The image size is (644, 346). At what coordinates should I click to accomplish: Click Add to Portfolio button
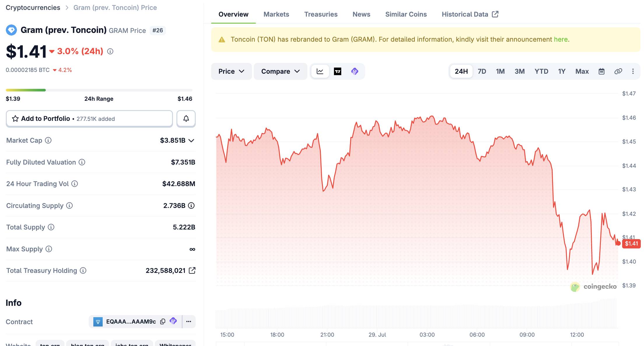(89, 119)
